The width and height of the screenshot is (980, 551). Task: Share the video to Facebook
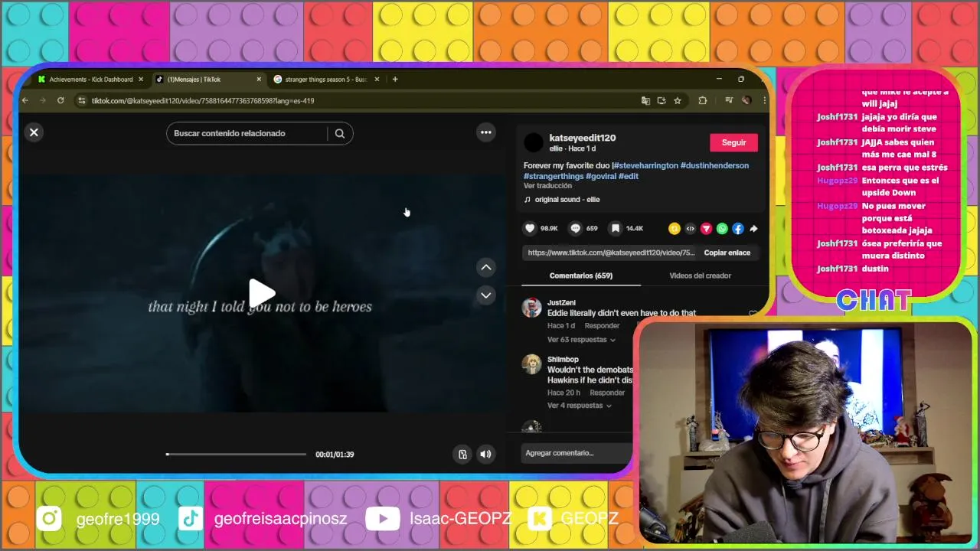(x=738, y=228)
